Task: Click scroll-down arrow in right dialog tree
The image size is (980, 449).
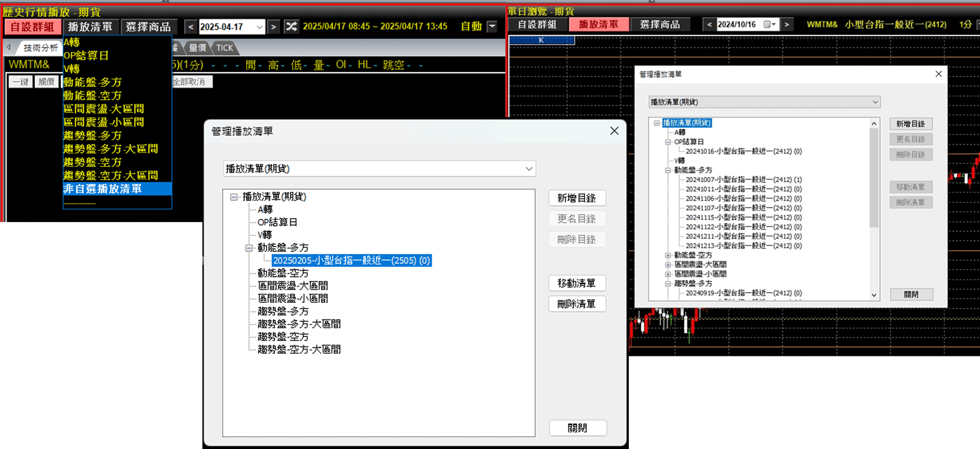Action: (874, 295)
